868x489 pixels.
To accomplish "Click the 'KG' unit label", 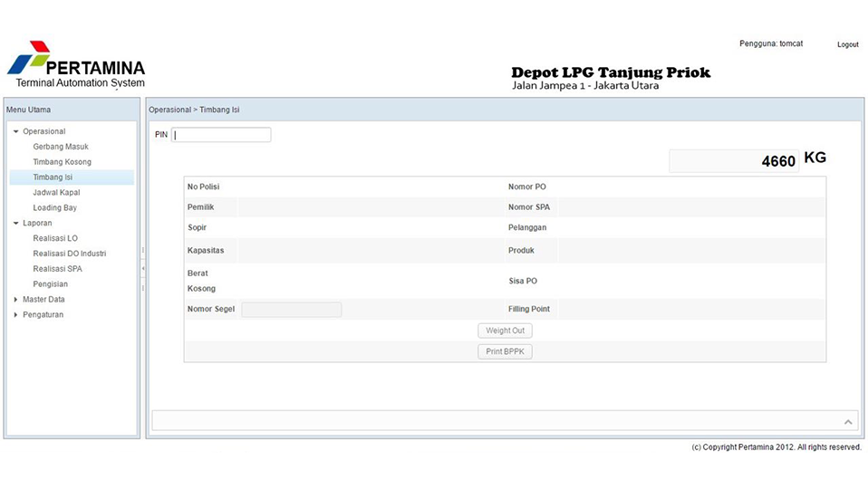I will pyautogui.click(x=815, y=158).
